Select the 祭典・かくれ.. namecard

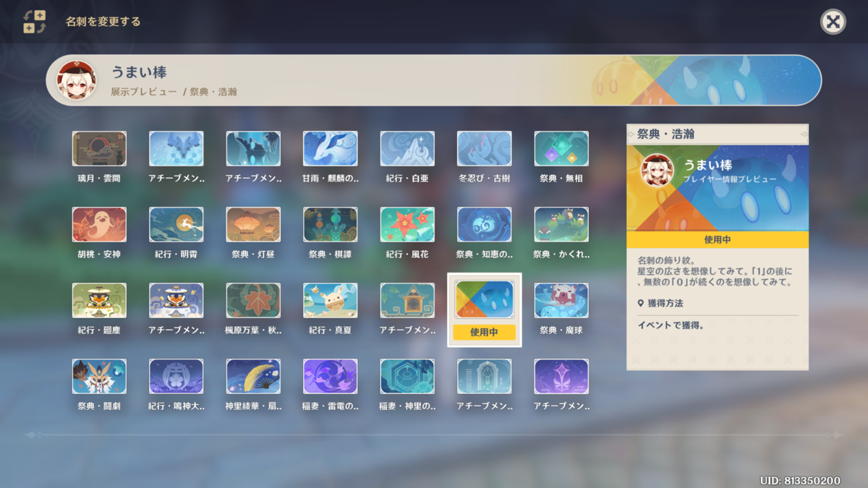coord(561,225)
